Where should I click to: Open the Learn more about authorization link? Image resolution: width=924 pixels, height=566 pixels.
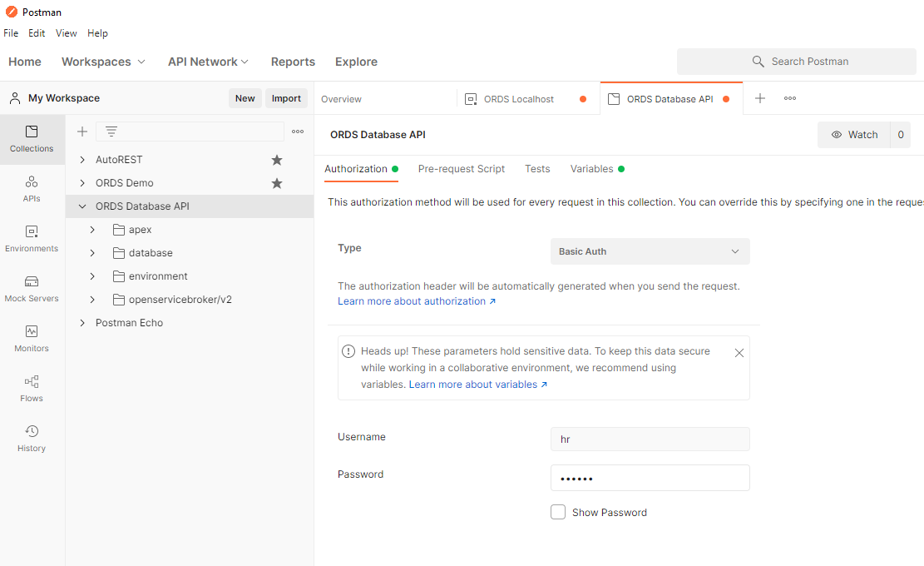[417, 301]
